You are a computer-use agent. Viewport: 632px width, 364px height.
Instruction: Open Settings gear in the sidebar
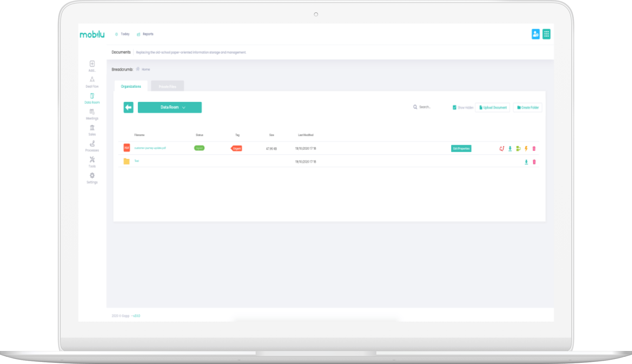pyautogui.click(x=92, y=178)
